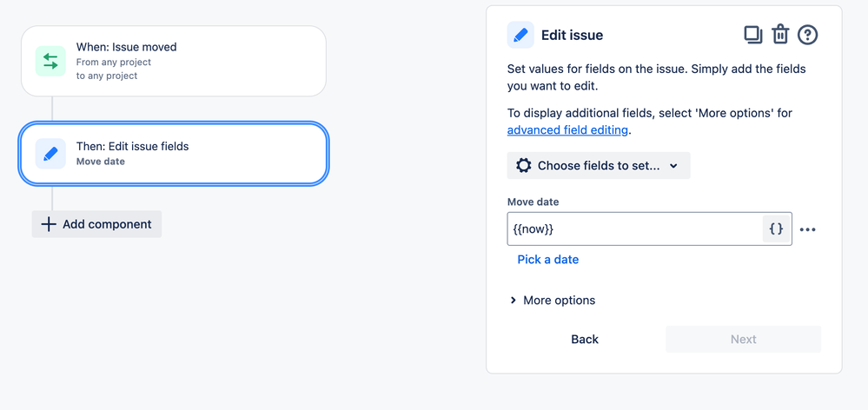Duplicate this component using the copy icon
Viewport: 868px width, 410px height.
pos(752,35)
